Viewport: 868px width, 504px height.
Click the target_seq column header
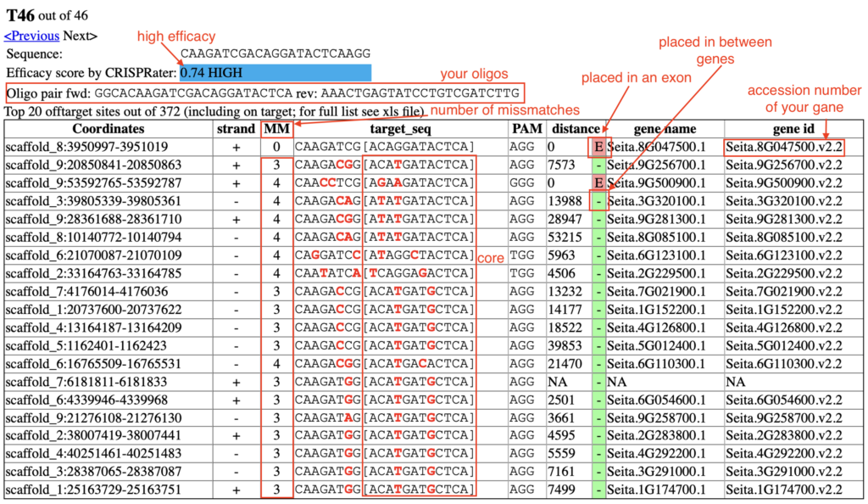(x=400, y=129)
